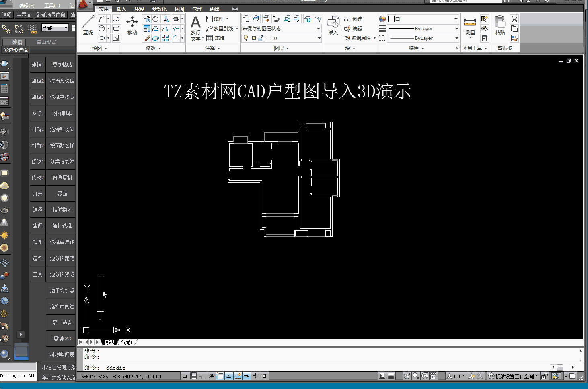This screenshot has height=389, width=588.
Task: Toggle the layer on/off lightbulb icon
Action: [246, 38]
